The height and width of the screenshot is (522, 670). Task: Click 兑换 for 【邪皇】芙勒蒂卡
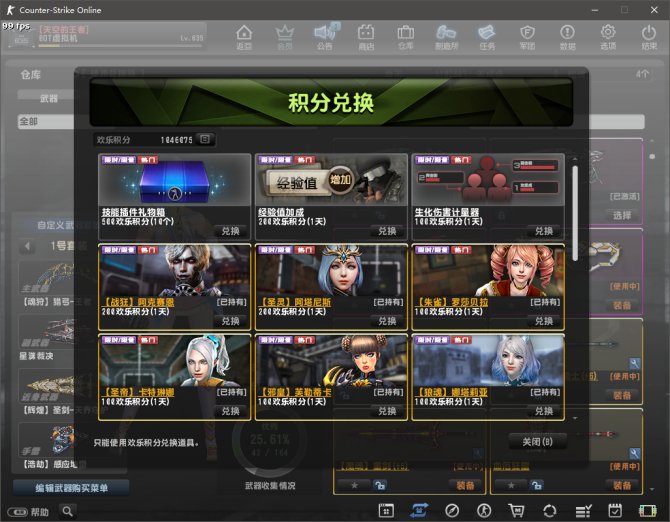[387, 411]
